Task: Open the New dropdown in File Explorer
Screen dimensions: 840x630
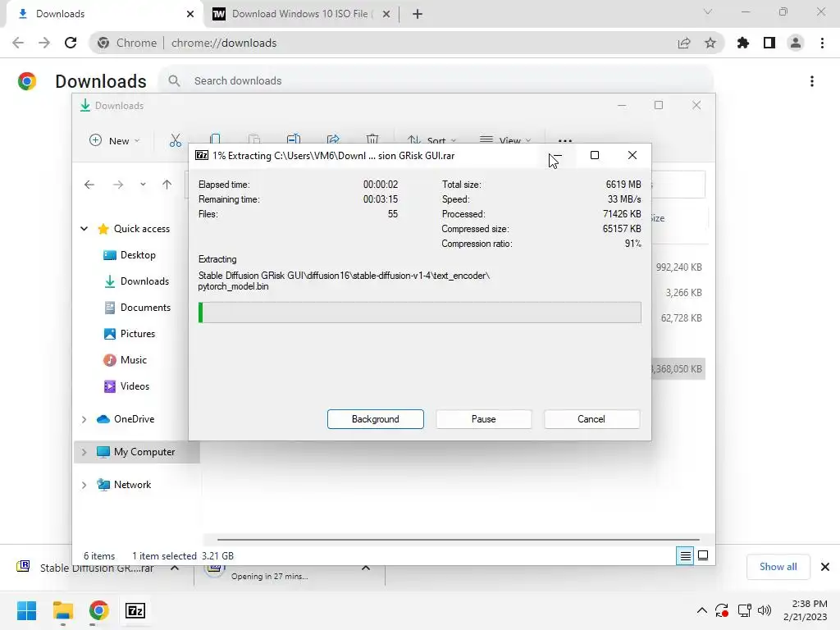Action: (x=115, y=140)
